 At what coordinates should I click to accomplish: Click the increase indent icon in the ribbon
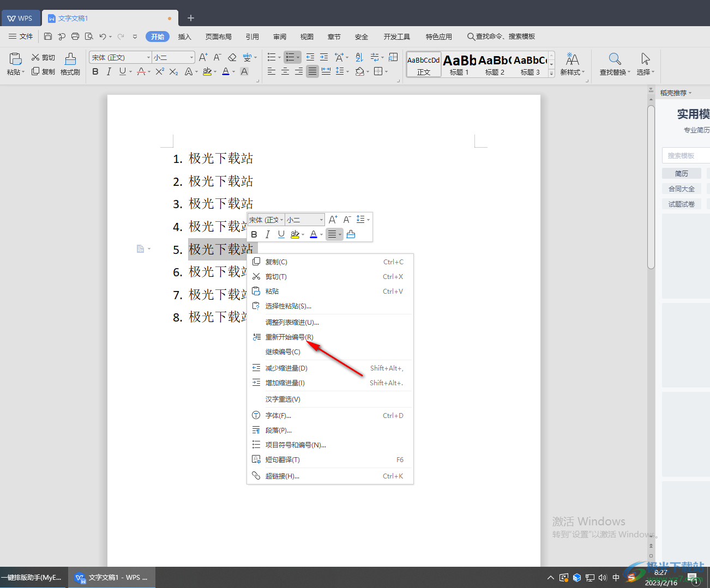324,57
